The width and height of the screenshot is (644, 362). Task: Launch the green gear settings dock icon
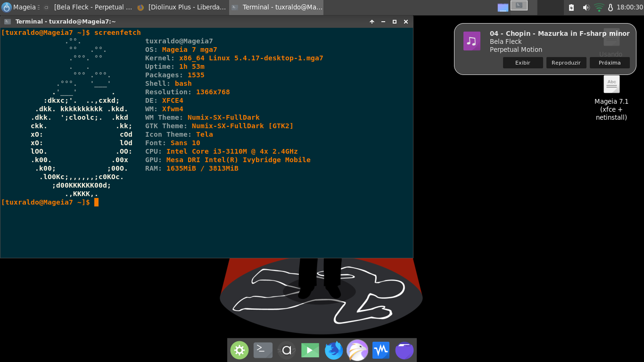[239, 350]
